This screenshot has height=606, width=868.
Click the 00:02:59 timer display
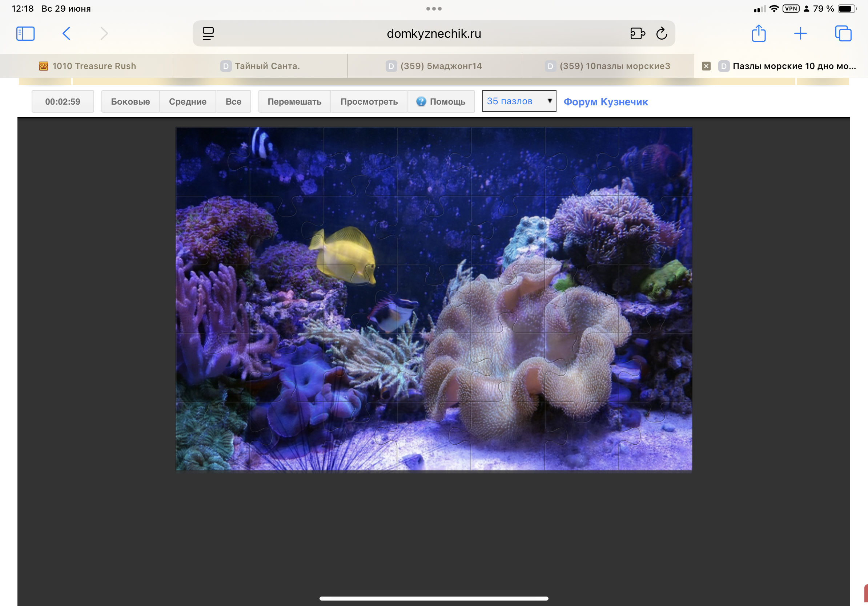click(x=63, y=102)
